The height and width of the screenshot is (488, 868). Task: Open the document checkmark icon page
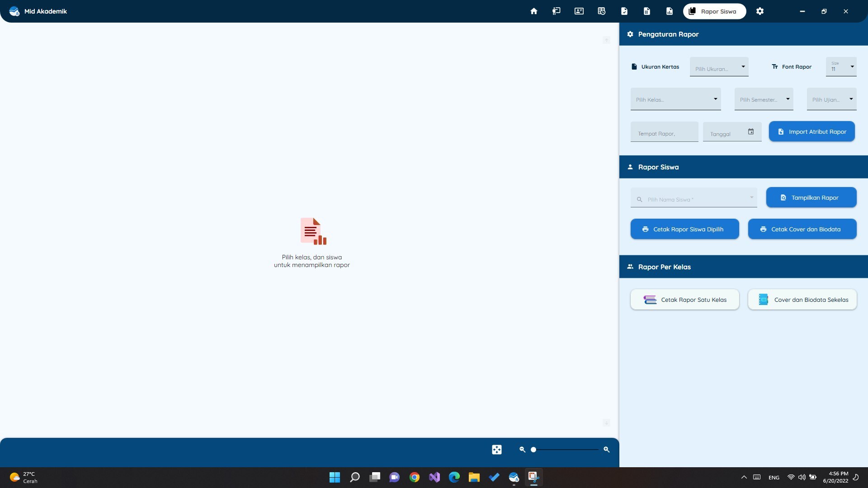tap(624, 11)
